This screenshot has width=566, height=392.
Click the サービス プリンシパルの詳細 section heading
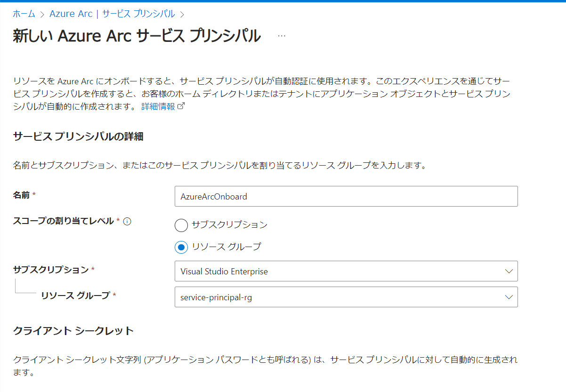78,137
